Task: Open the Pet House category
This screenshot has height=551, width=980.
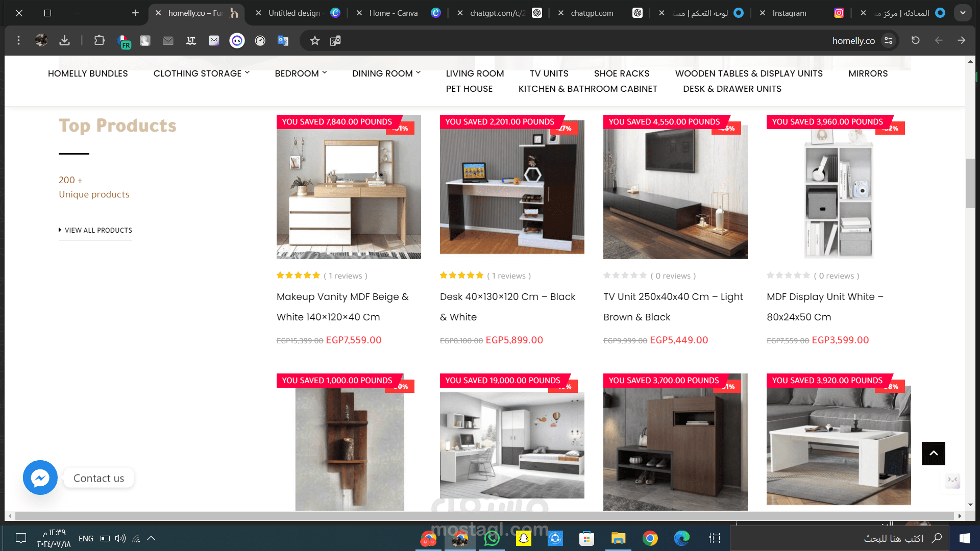Action: tap(469, 89)
